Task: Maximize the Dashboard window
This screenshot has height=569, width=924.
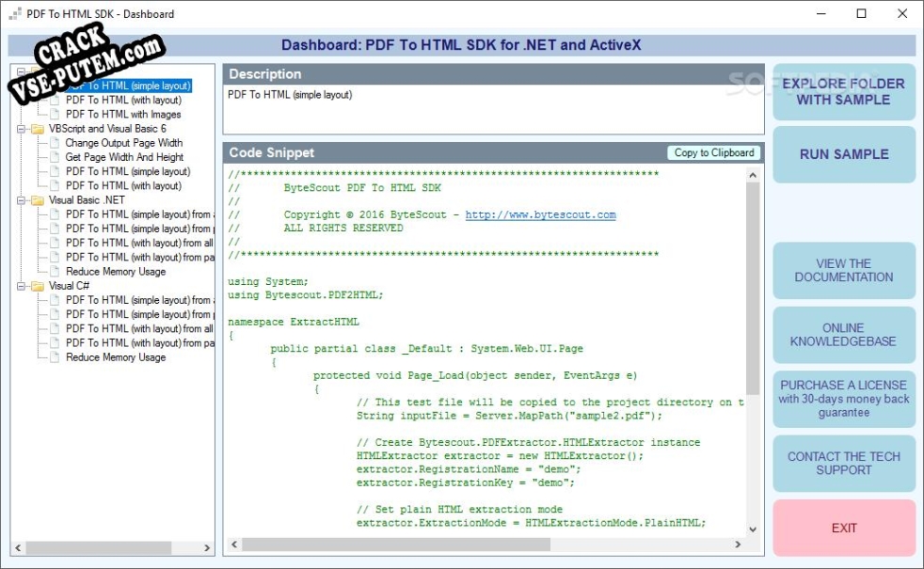Action: 861,13
